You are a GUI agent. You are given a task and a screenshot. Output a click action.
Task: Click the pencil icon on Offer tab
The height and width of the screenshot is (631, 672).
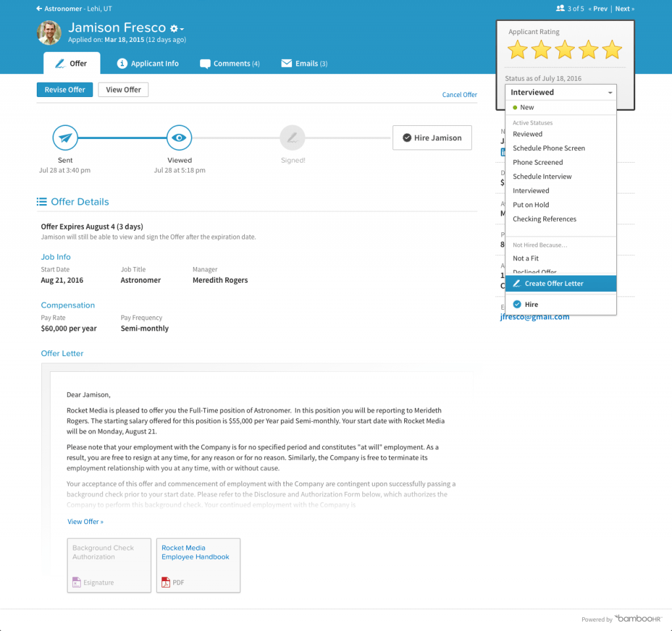[x=60, y=64]
